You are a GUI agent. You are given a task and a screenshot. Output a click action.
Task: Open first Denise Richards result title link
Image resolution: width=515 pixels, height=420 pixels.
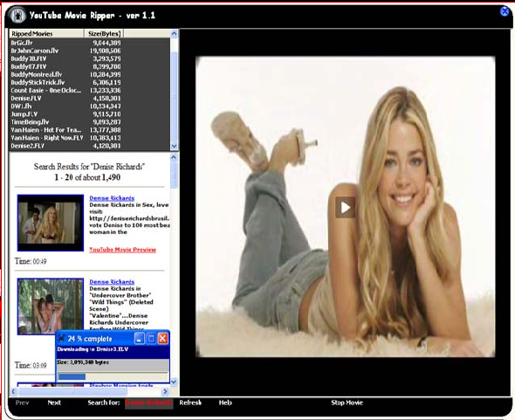click(112, 198)
